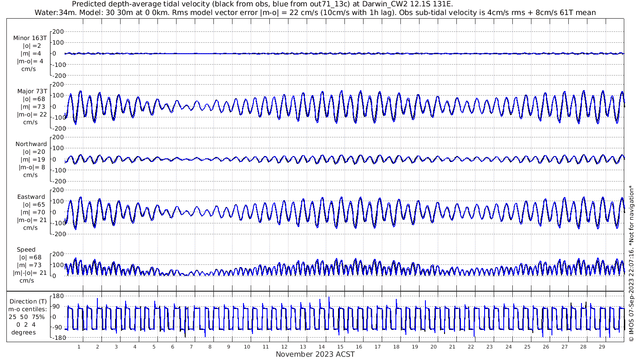The height and width of the screenshot is (364, 637).
Task: Select the "Major 73T" panel label
Action: point(32,91)
